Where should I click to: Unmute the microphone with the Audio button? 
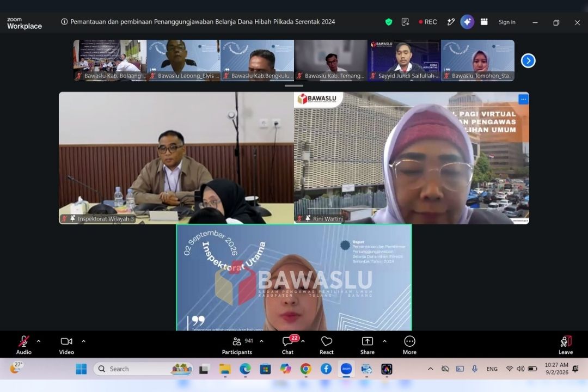coord(23,345)
